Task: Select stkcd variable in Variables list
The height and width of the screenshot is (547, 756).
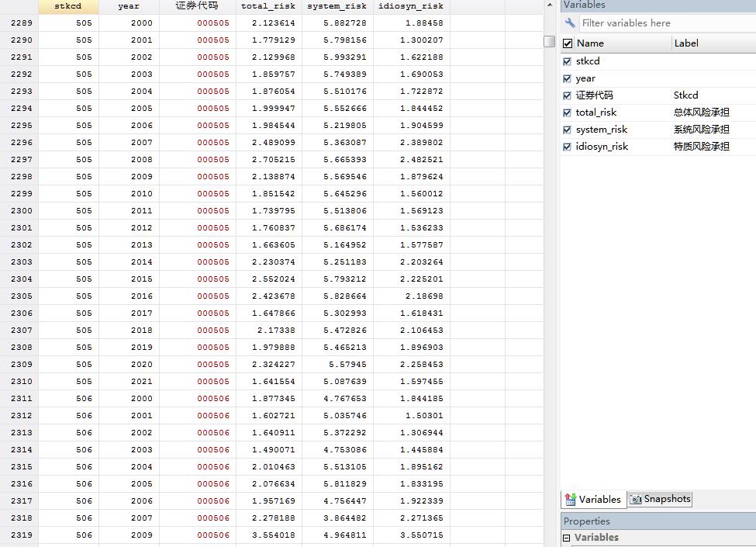Action: pos(588,61)
